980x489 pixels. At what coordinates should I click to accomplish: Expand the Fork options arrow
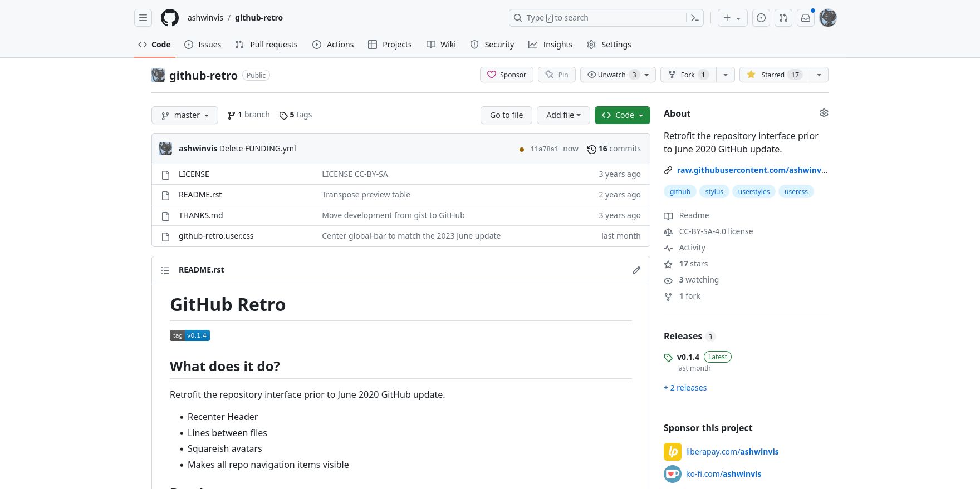click(x=726, y=75)
